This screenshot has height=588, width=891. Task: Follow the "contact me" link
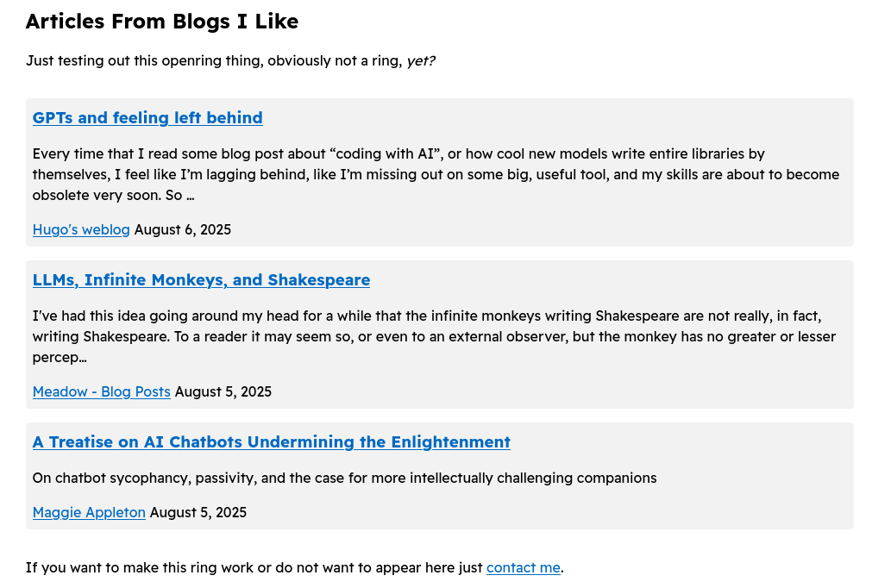(524, 567)
